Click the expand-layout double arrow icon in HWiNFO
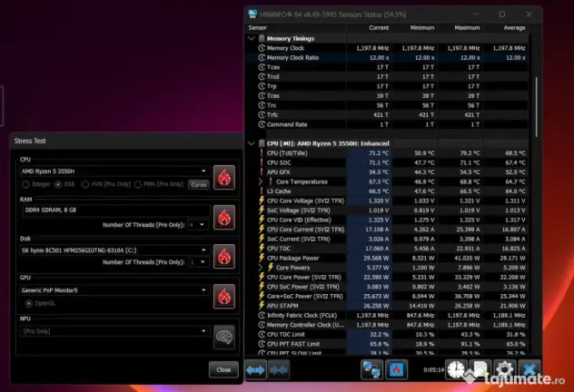The width and height of the screenshot is (574, 392). pyautogui.click(x=255, y=370)
